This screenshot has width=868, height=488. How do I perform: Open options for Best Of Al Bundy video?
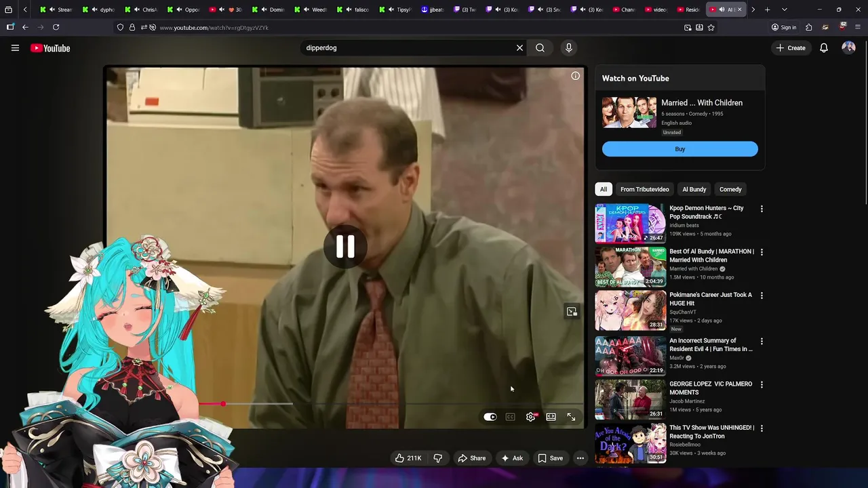click(762, 252)
